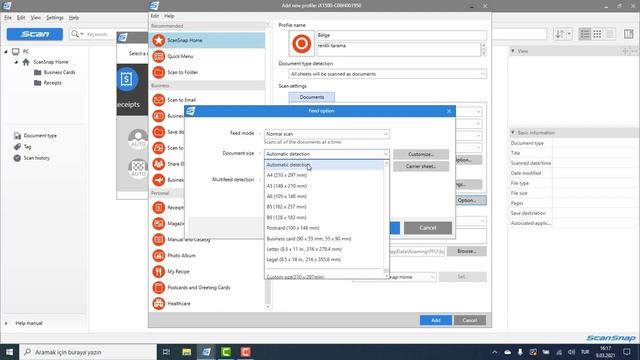Open notification center on taskbar

627,352
